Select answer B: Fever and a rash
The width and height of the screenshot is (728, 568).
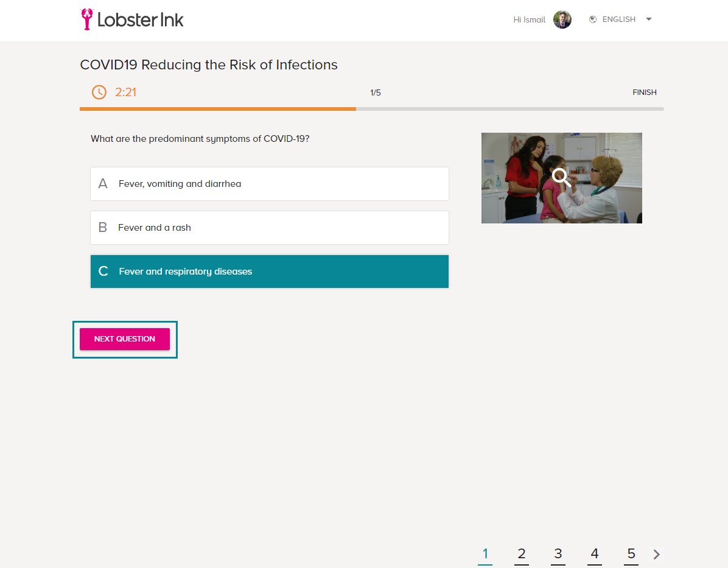pos(270,228)
